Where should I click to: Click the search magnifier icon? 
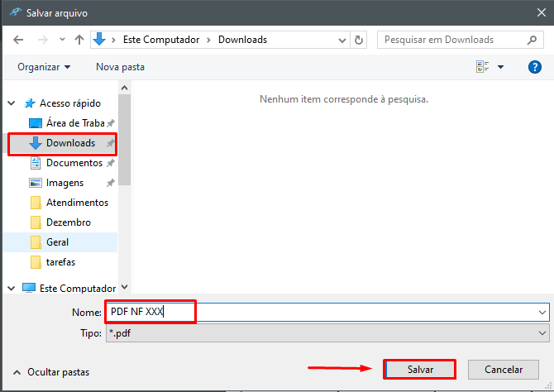533,40
